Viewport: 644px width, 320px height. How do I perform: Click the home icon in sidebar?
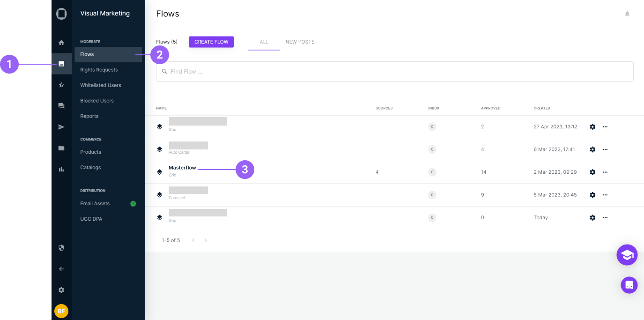pos(61,43)
